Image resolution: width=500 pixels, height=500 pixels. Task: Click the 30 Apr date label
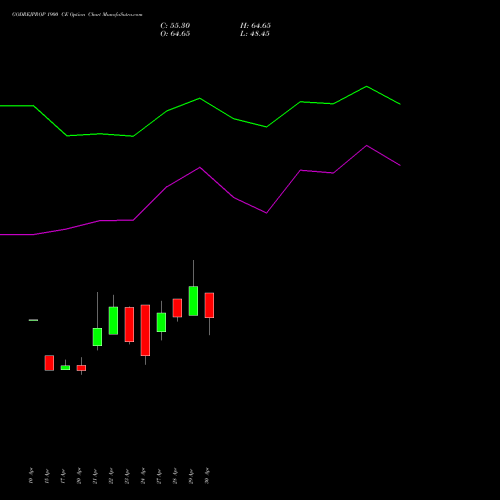tap(207, 476)
